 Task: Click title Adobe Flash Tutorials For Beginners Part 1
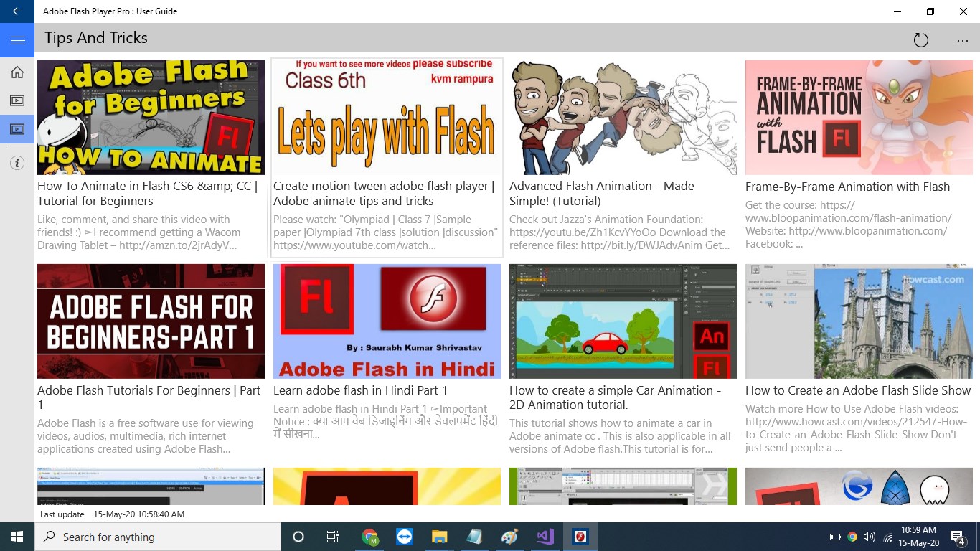click(149, 397)
